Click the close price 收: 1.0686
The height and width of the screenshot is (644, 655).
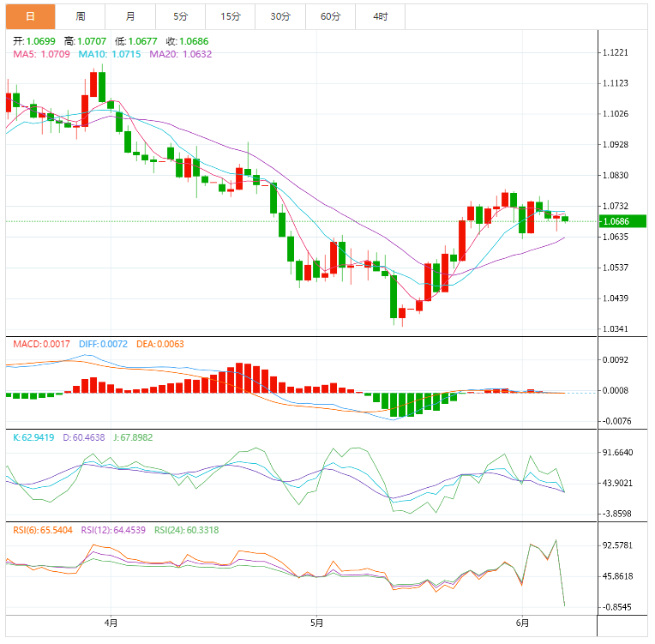[x=187, y=41]
